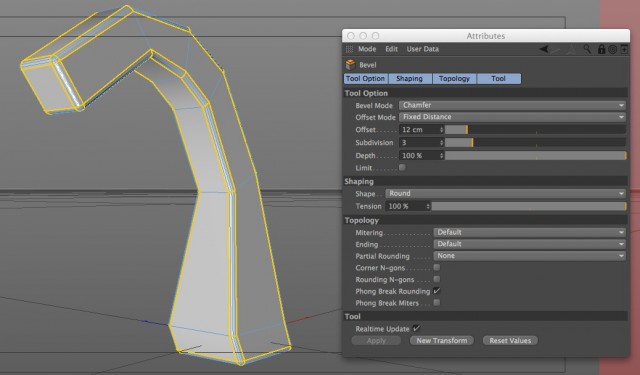
Task: Open new Attributes panel with plus icon
Action: (624, 49)
